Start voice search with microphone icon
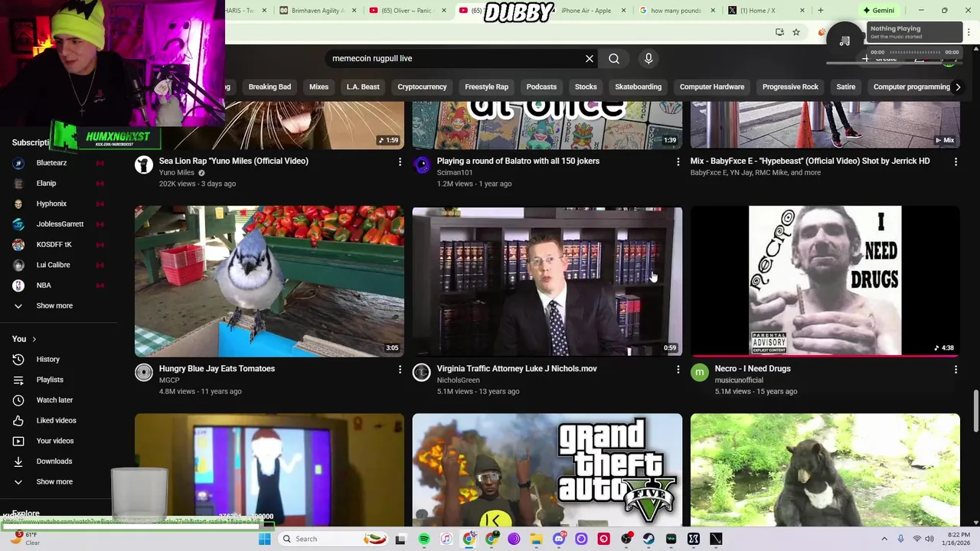The width and height of the screenshot is (980, 551). pyautogui.click(x=648, y=59)
